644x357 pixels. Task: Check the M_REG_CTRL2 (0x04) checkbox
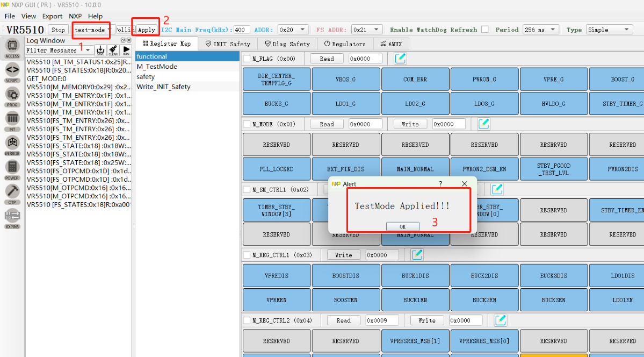click(247, 320)
